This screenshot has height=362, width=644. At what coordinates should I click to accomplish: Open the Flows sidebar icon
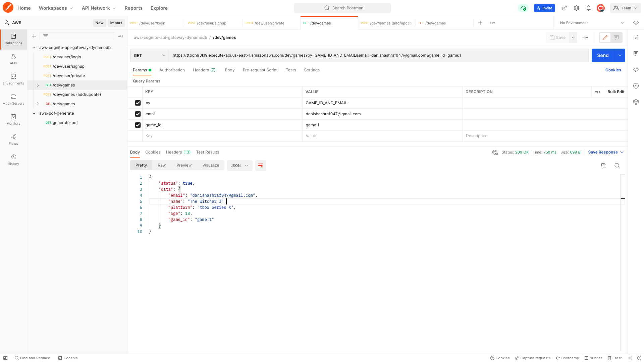13,139
